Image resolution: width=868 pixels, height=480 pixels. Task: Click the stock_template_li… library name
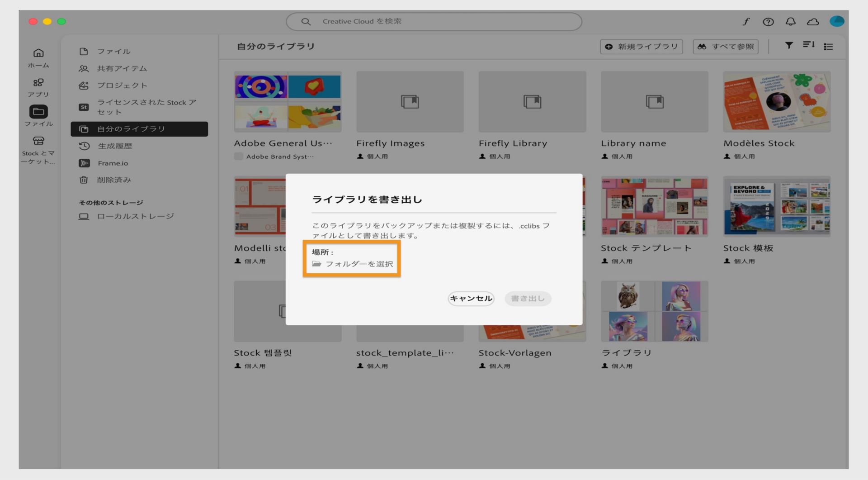click(x=405, y=353)
